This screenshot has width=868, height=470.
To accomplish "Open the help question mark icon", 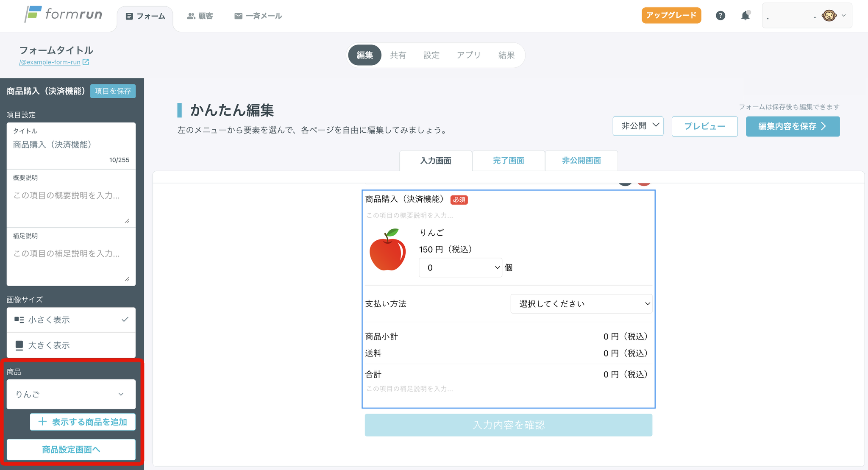I will pos(720,16).
